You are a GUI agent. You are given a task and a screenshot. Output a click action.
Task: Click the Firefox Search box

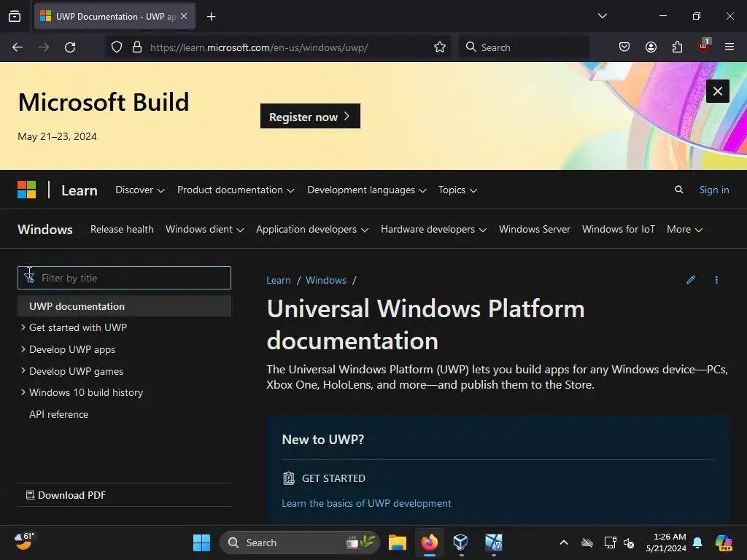524,47
